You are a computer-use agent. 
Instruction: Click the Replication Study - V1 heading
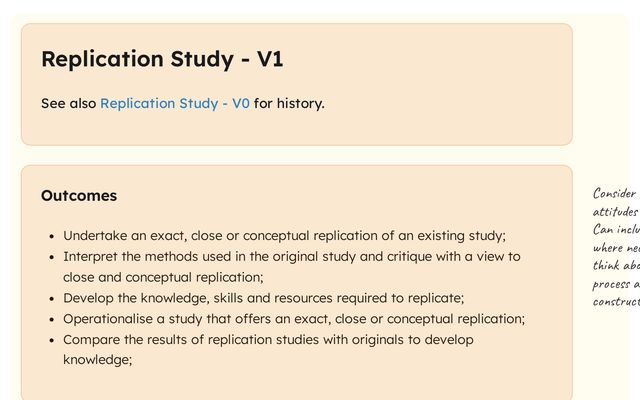click(162, 59)
